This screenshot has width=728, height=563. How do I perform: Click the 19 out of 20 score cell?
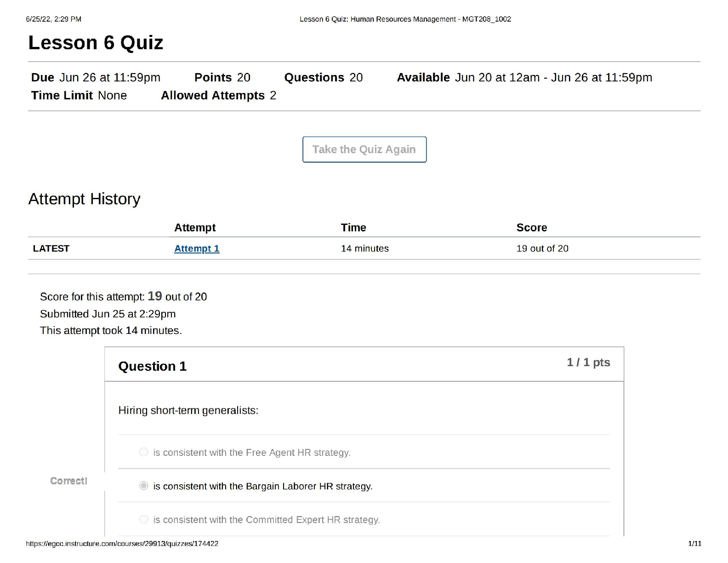pyautogui.click(x=542, y=248)
